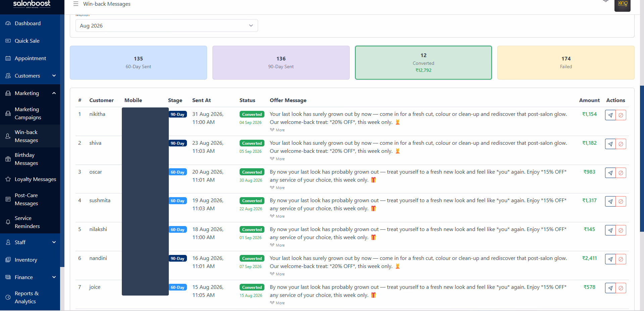Expand More under nikitha's offer message
The width and height of the screenshot is (644, 311).
(278, 130)
